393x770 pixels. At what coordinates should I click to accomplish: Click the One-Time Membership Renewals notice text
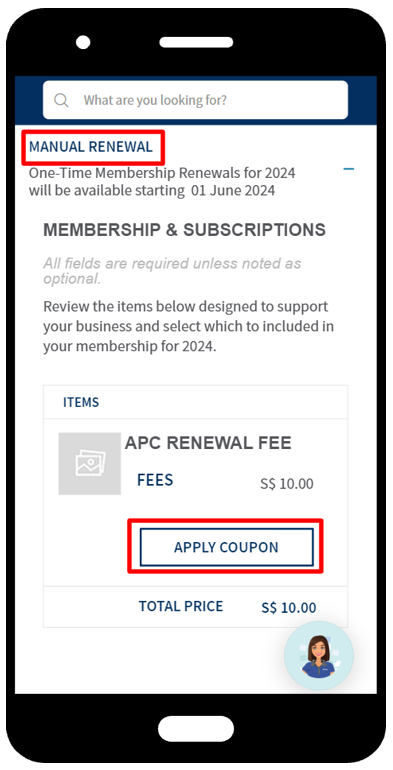pos(162,182)
